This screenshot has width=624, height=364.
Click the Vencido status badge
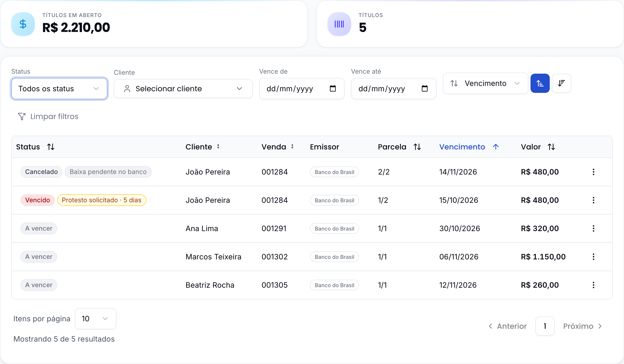pos(38,200)
